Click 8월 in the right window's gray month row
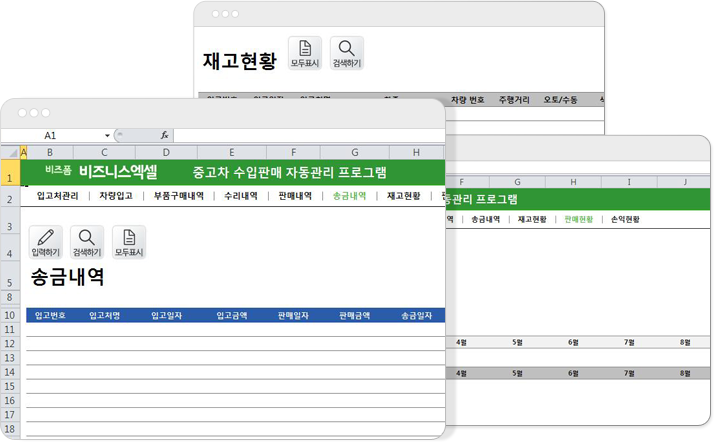714x442 pixels. (685, 373)
